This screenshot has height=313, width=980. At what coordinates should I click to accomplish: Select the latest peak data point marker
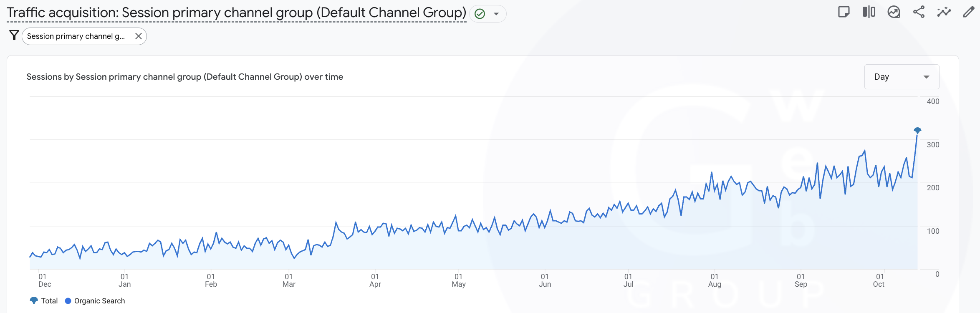tap(917, 131)
